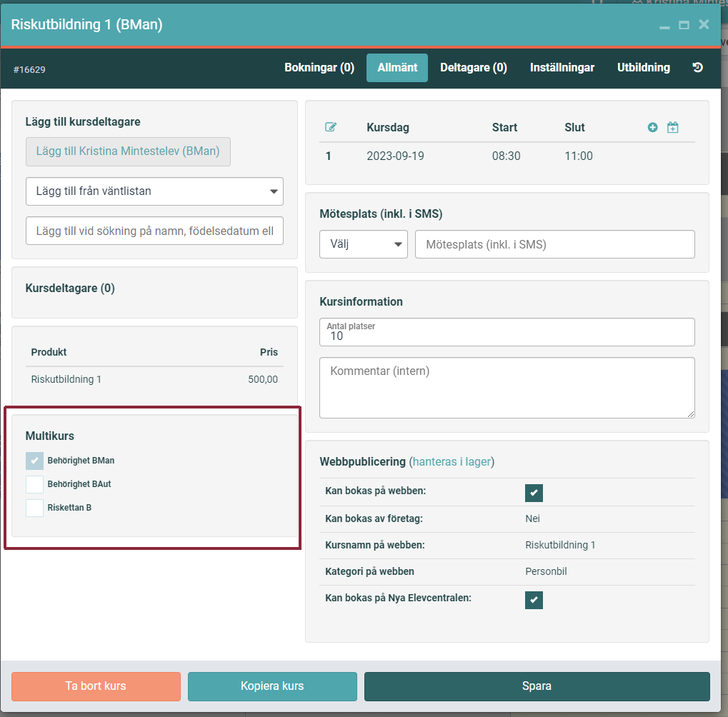The image size is (728, 717).
Task: Click the Personbil category value
Action: (546, 571)
